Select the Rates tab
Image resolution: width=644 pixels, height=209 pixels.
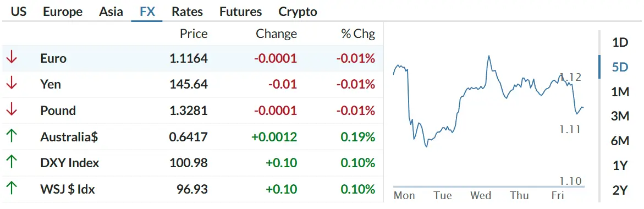click(x=188, y=12)
